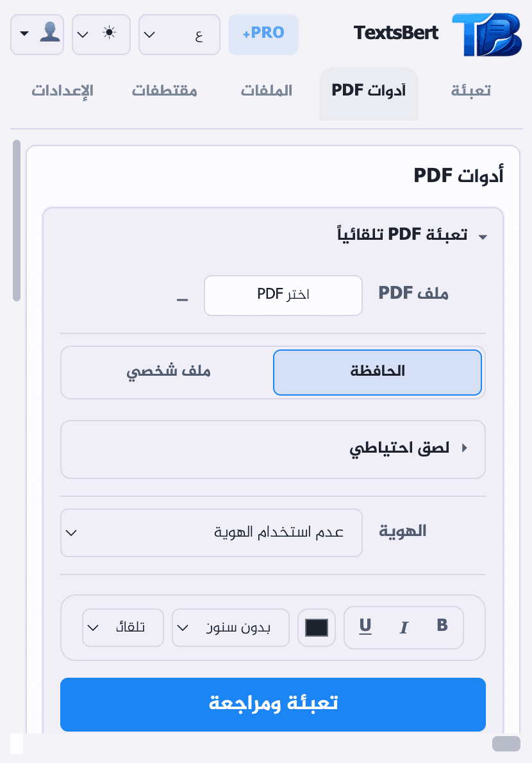Click the TextsBert TB logo
Image resolution: width=532 pixels, height=763 pixels.
(x=487, y=33)
